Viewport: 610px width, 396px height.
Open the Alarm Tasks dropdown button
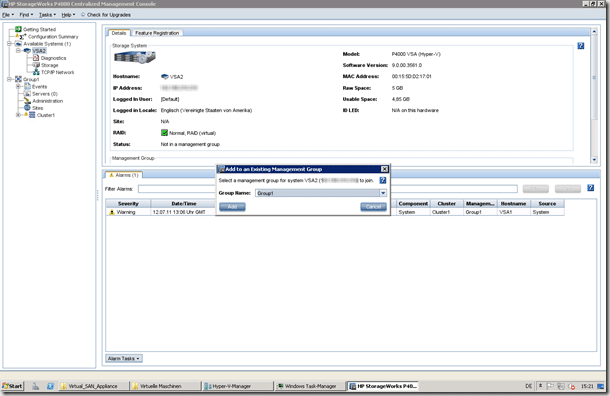124,358
